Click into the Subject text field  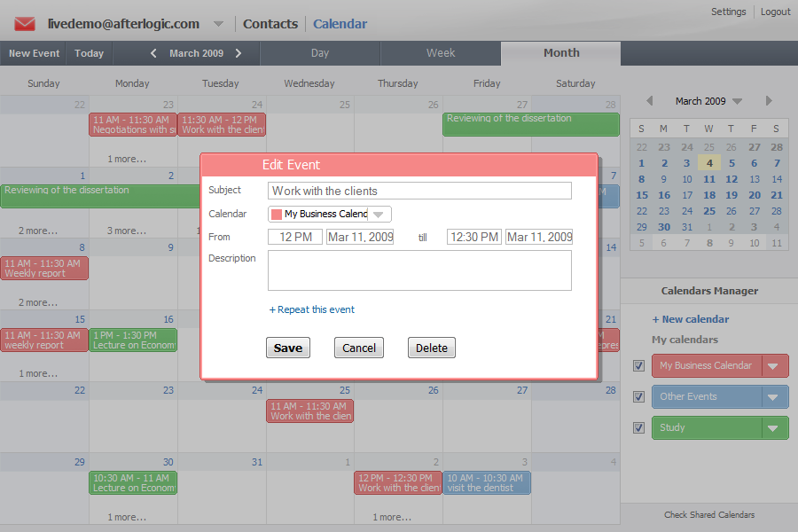(419, 191)
